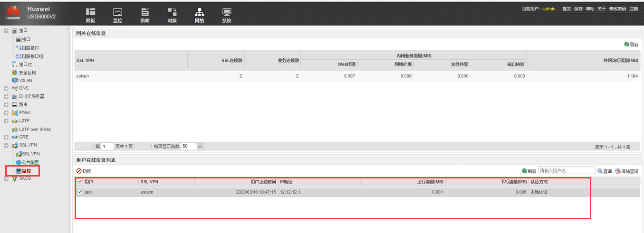
Task: Go to the previous page arrow
Action: pyautogui.click(x=88, y=147)
